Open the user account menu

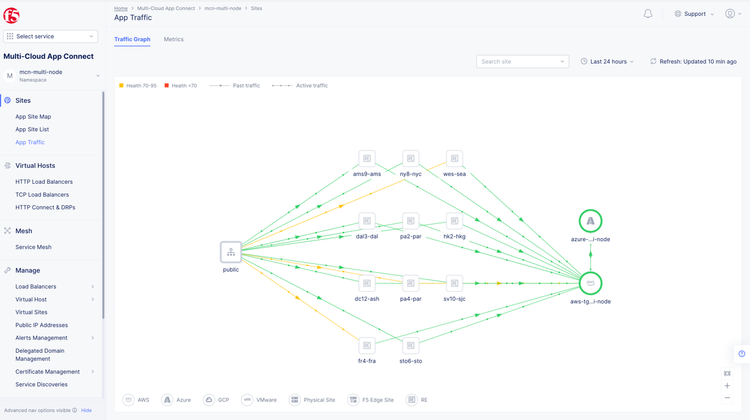click(733, 14)
